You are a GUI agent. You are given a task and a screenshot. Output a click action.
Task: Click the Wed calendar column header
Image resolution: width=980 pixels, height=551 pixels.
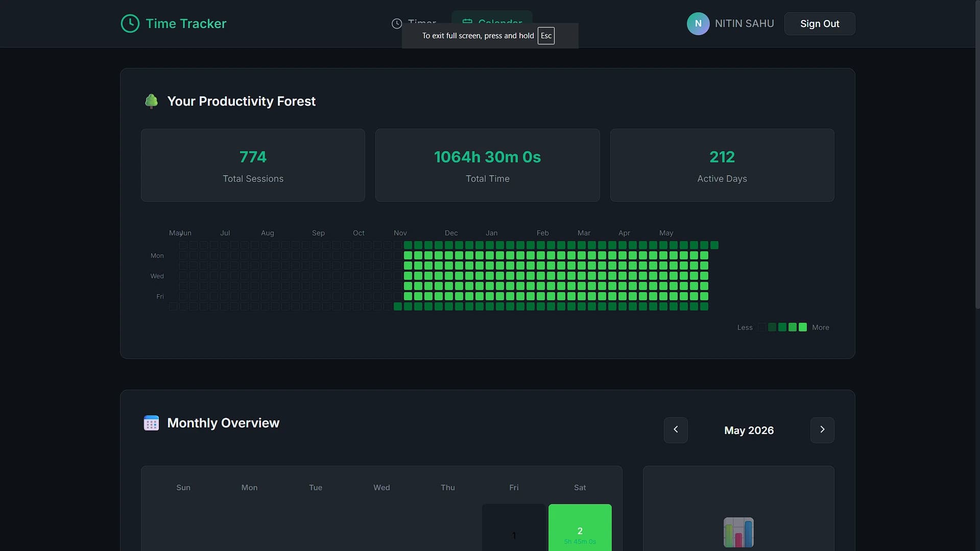[x=381, y=488]
